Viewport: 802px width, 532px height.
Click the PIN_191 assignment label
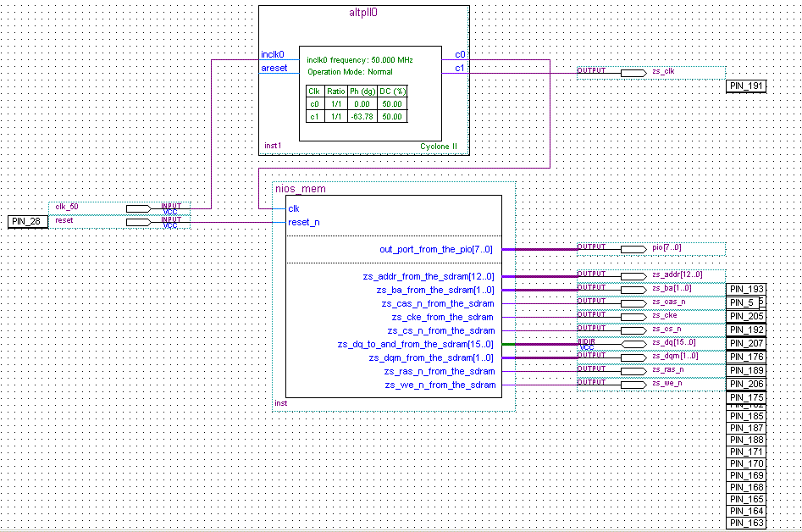[x=745, y=86]
